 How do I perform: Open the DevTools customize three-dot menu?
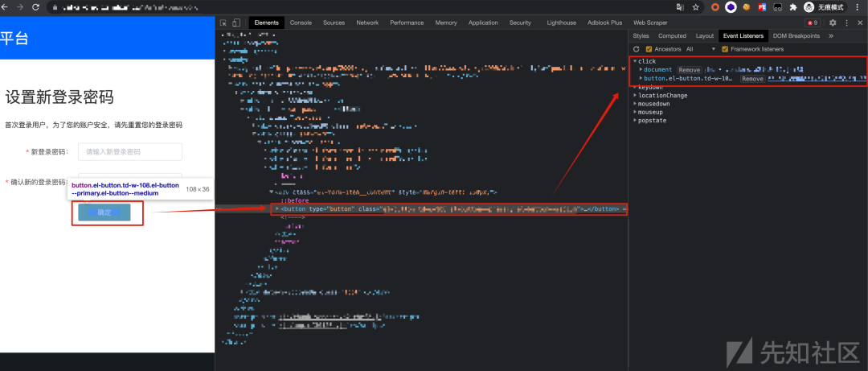click(x=846, y=23)
